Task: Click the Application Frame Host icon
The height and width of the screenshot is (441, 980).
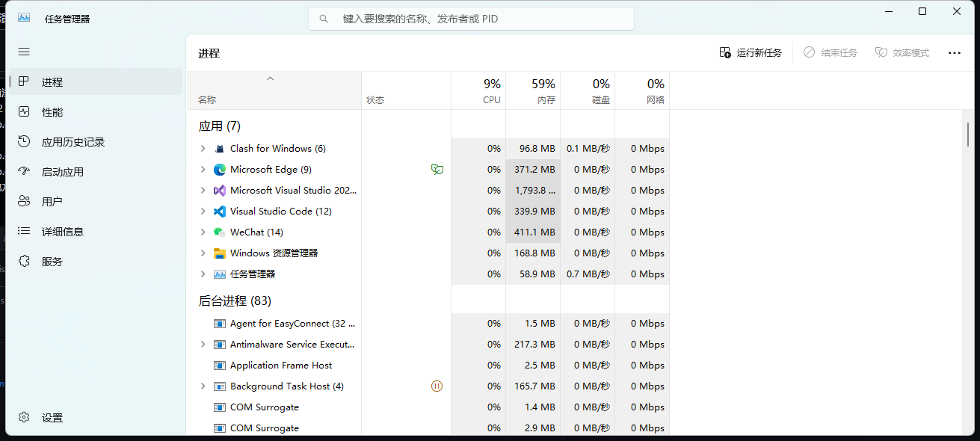Action: (x=220, y=366)
